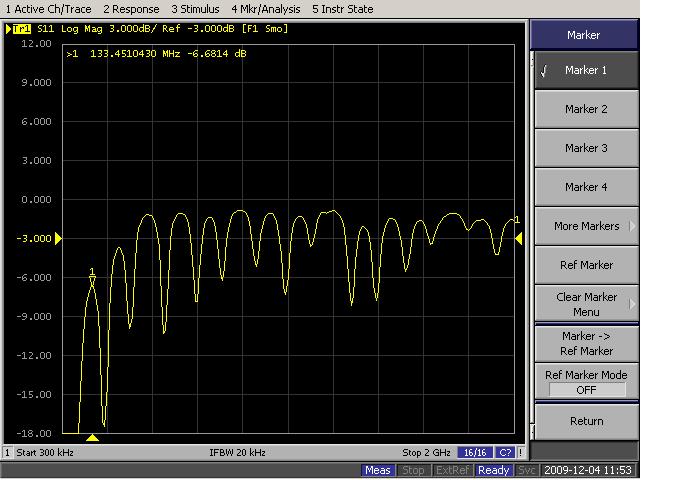This screenshot has width=685, height=480.
Task: Select the Tr1 trace label
Action: pyautogui.click(x=21, y=29)
